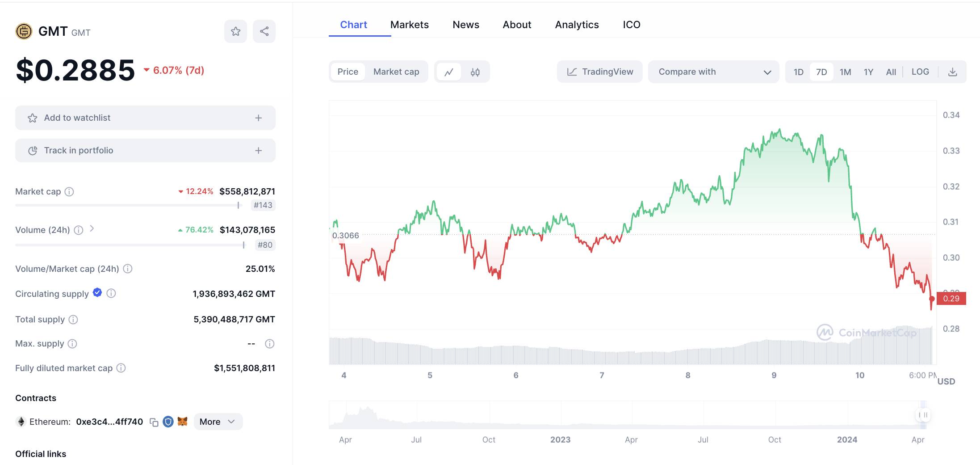Open the News tab
Screen dimensions: 980x465
pyautogui.click(x=466, y=25)
